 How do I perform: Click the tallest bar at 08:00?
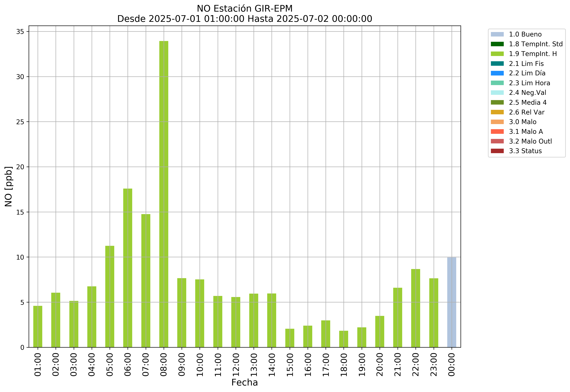tap(164, 194)
